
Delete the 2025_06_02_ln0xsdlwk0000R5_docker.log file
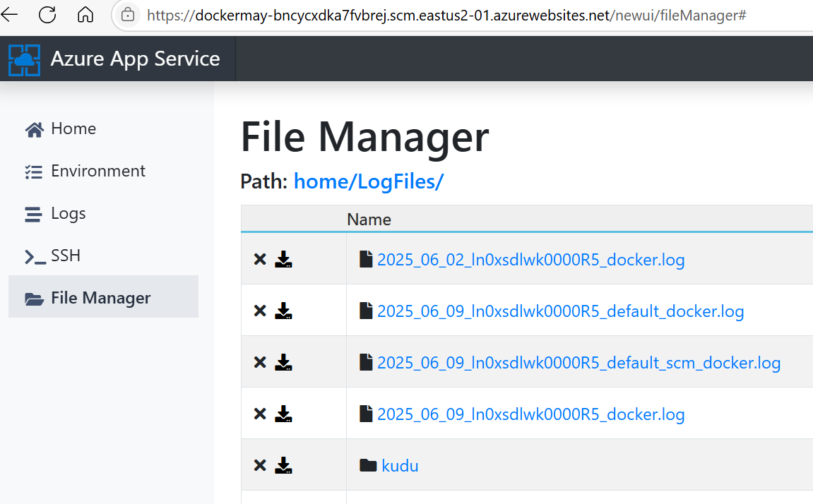pos(260,259)
